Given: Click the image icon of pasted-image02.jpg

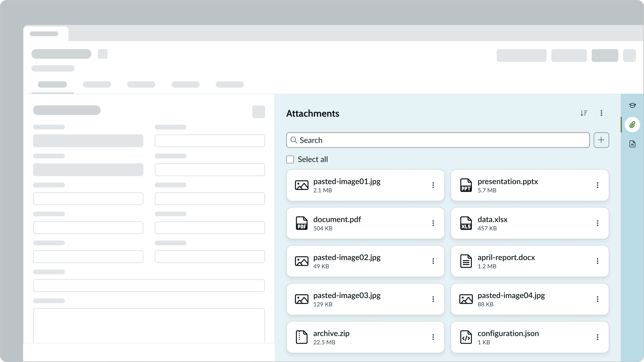Looking at the screenshot, I should [x=301, y=261].
